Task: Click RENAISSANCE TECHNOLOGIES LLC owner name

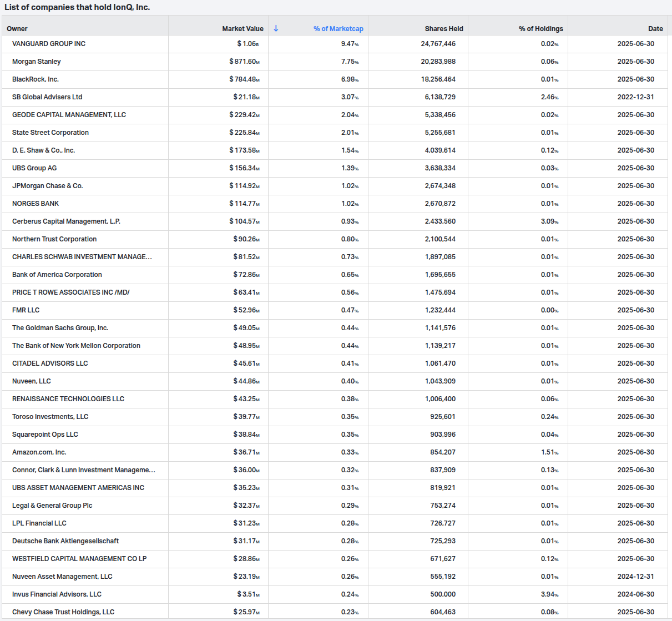Action: click(68, 399)
